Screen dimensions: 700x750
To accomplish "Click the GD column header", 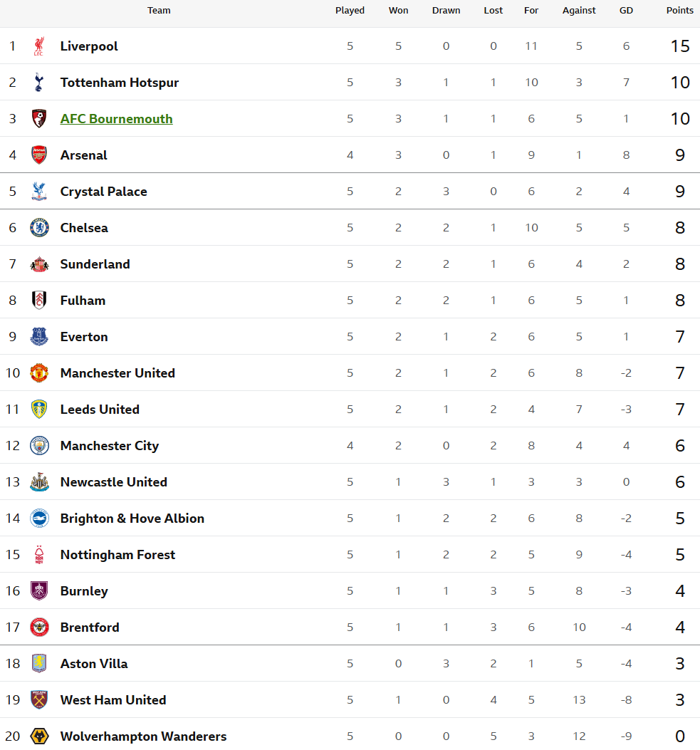I will [626, 11].
